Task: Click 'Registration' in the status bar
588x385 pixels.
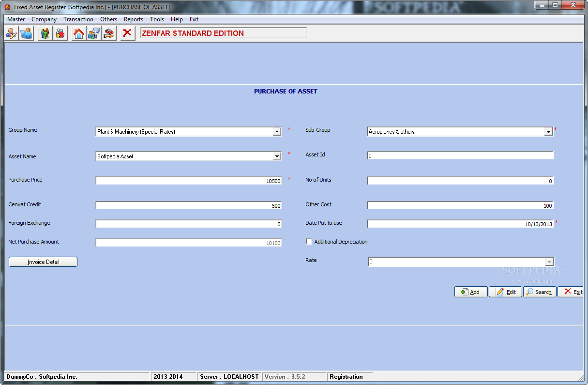Action: pos(346,377)
